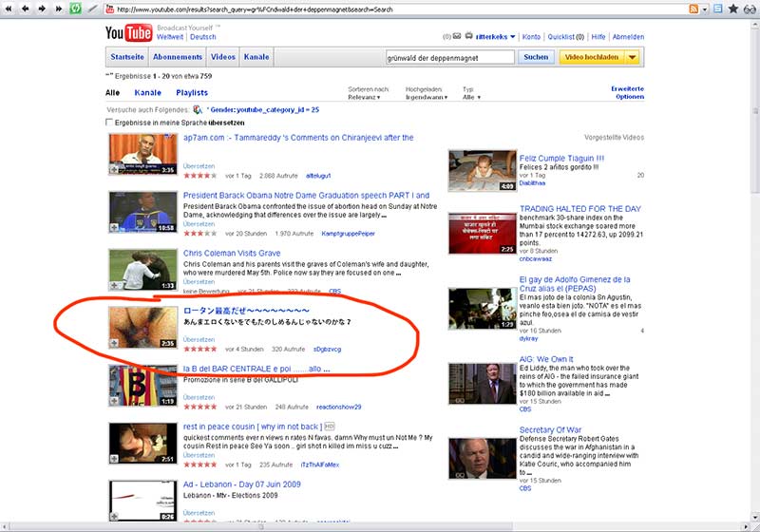Expand the ritterkeks account dropdown
Screen dimensions: 760x532
tap(512, 37)
